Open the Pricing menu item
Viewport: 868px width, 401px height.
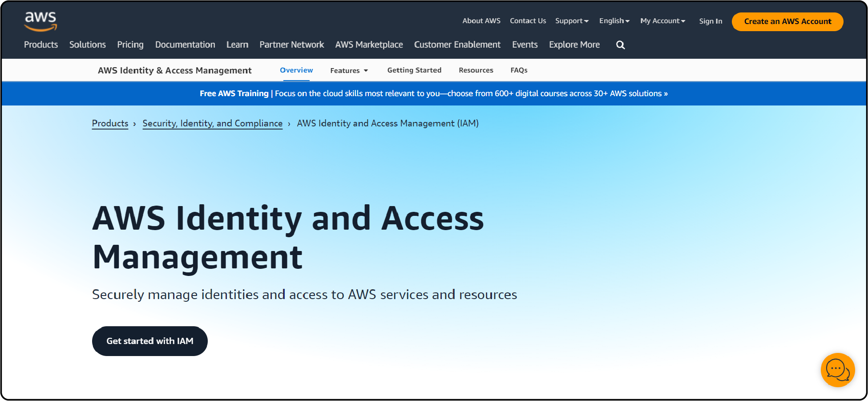(x=130, y=45)
